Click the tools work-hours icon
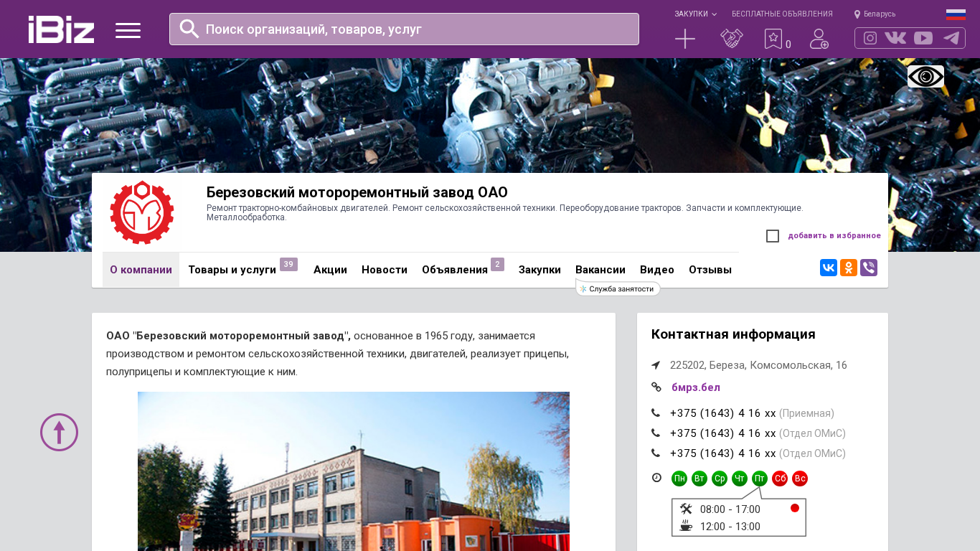The height and width of the screenshot is (551, 980). [x=686, y=509]
